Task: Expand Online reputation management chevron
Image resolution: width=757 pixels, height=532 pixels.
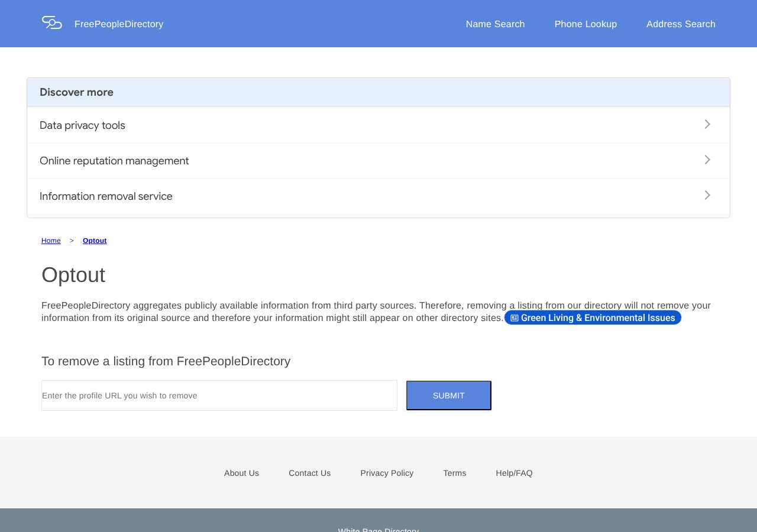Action: pos(707,160)
